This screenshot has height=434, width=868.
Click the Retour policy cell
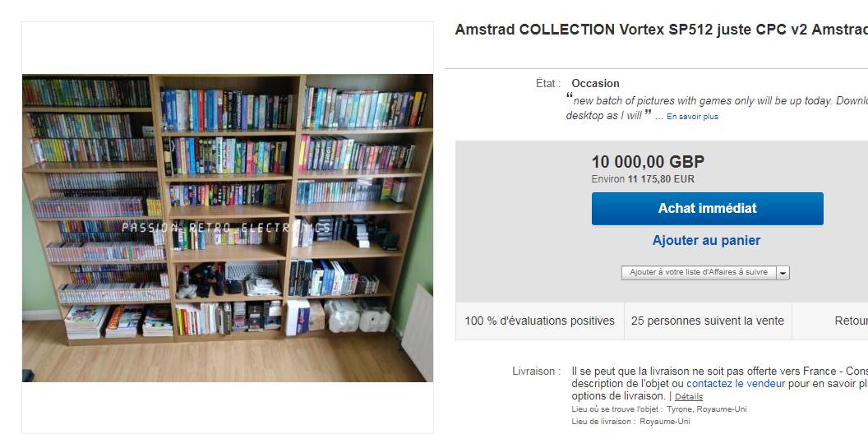click(x=830, y=321)
